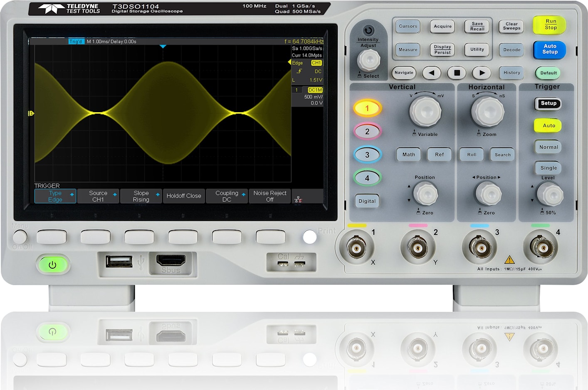Click the Roll button

[x=472, y=155]
